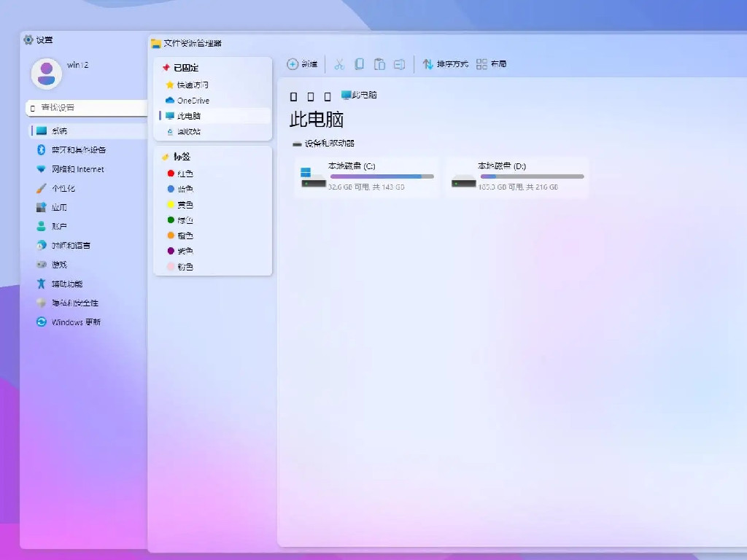Go to Windows 更新 settings page
The height and width of the screenshot is (560, 747).
pos(76,322)
